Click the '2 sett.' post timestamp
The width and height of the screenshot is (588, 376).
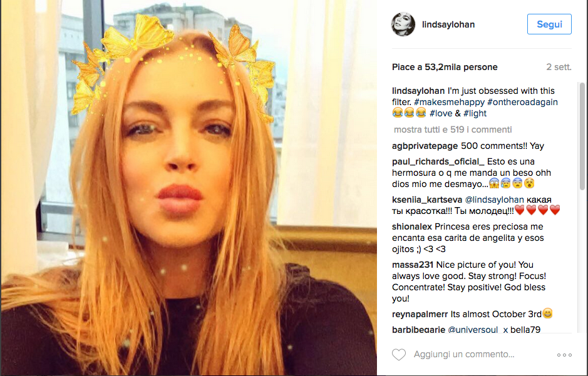559,67
